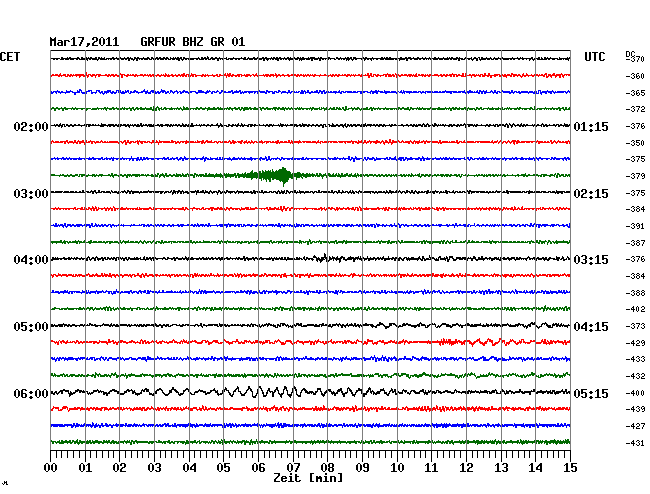Click the 04:15 UTC time label
650x494 pixels.
coord(591,327)
